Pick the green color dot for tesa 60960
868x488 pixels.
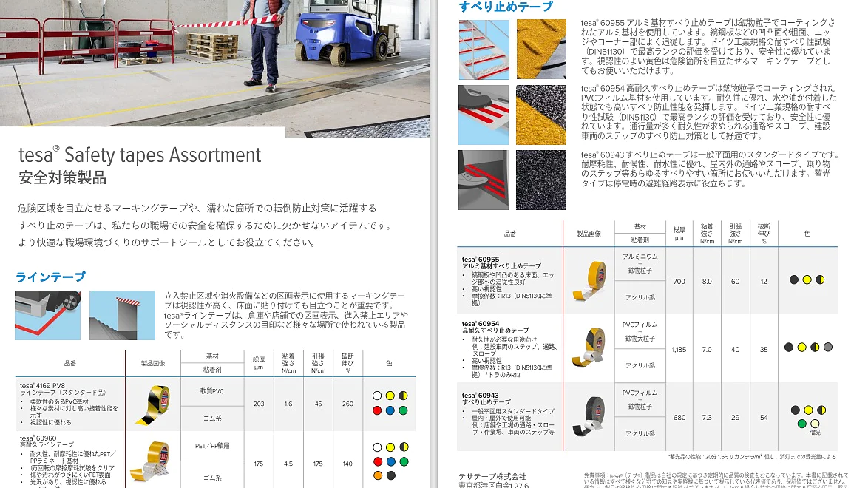[x=404, y=461]
